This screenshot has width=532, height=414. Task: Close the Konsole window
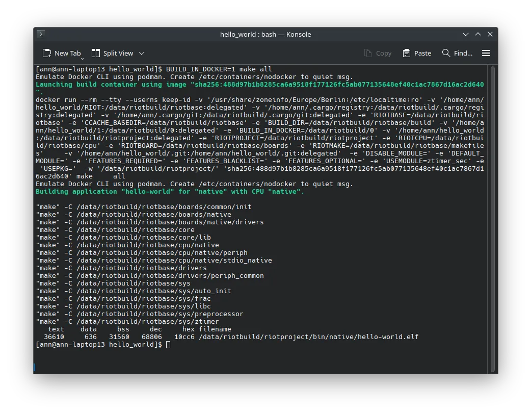coord(490,34)
